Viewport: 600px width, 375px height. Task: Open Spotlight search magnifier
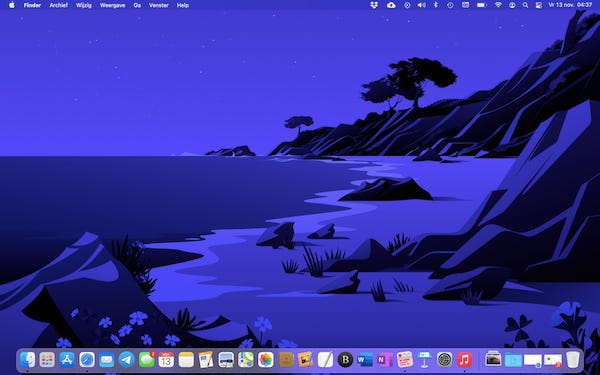coord(525,5)
